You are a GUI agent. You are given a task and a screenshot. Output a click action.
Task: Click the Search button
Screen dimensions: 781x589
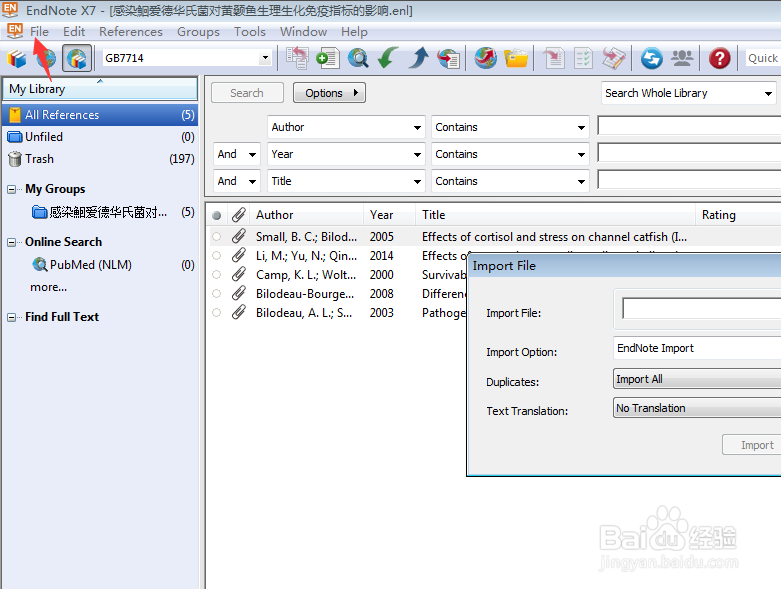pyautogui.click(x=247, y=93)
